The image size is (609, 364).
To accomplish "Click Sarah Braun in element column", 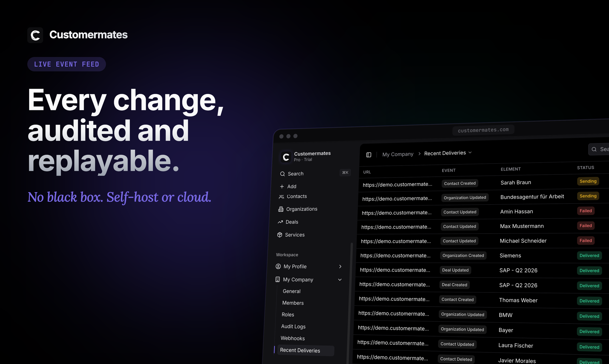I will coord(516,183).
